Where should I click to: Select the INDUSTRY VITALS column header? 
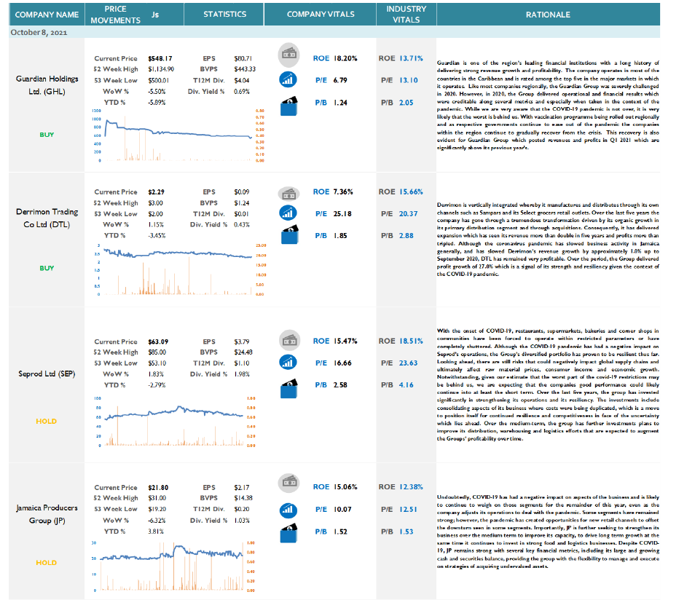407,15
